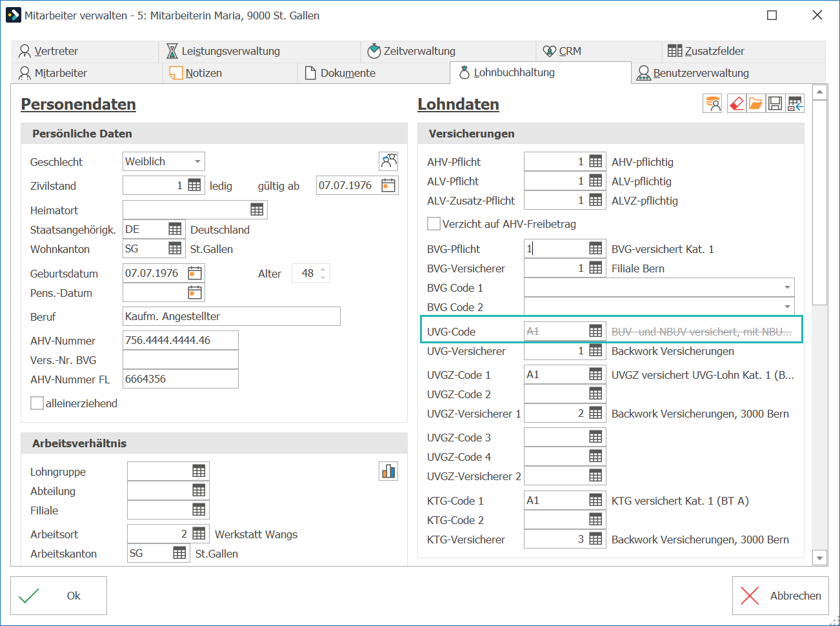Screen dimensions: 840x626
Task: Click the save diskette icon in Lohndaten toolbar
Action: [x=775, y=103]
